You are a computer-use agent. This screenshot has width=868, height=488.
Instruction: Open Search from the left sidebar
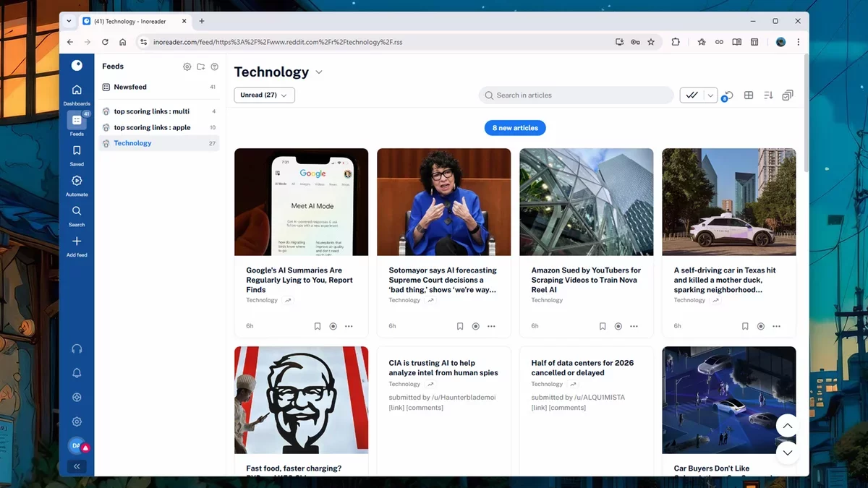coord(77,212)
